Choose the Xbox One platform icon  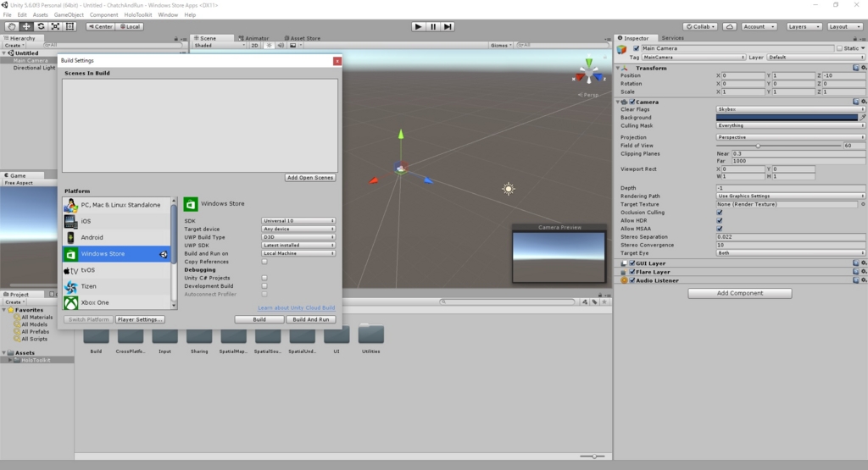(x=70, y=302)
